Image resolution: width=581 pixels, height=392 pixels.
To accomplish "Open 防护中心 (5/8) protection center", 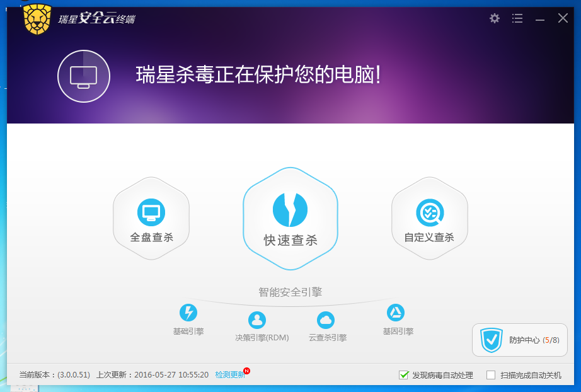I will [x=519, y=340].
